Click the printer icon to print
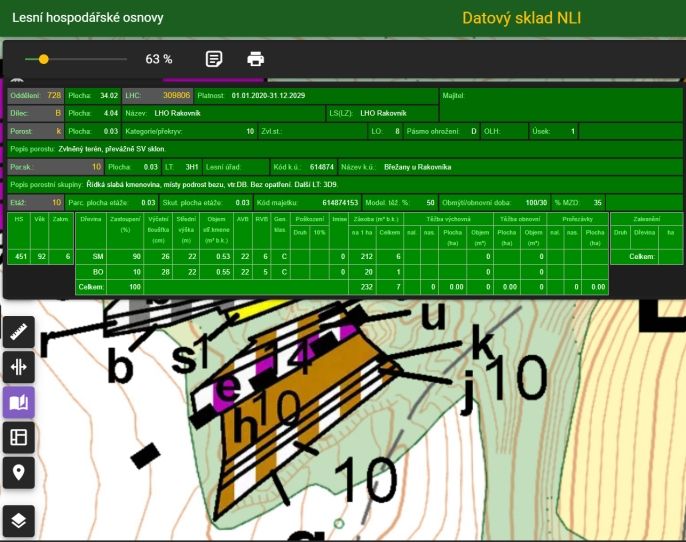 (x=256, y=59)
